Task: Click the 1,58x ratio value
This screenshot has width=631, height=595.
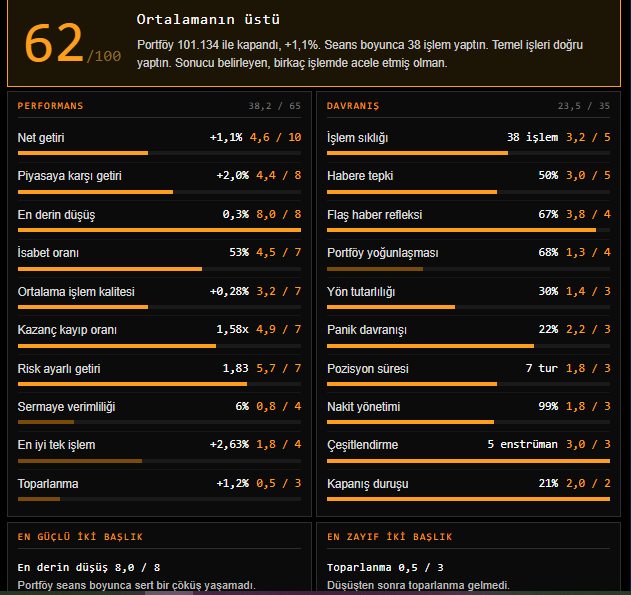Action: click(x=233, y=329)
